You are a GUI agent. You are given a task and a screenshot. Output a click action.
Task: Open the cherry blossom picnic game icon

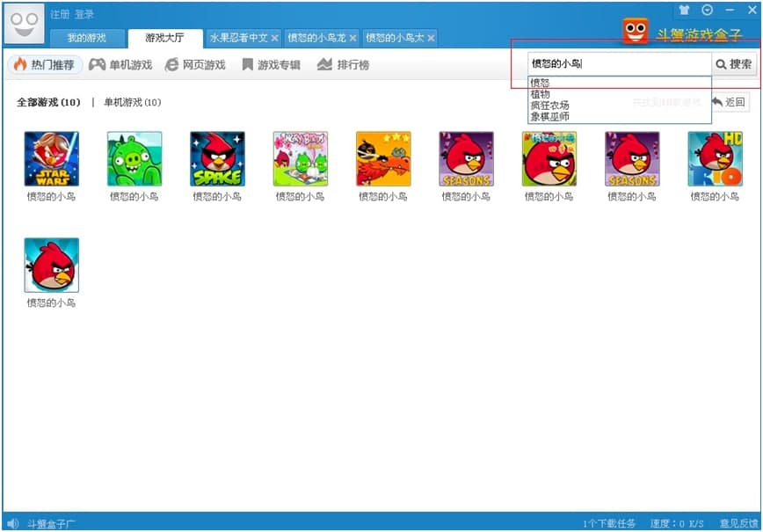301,158
